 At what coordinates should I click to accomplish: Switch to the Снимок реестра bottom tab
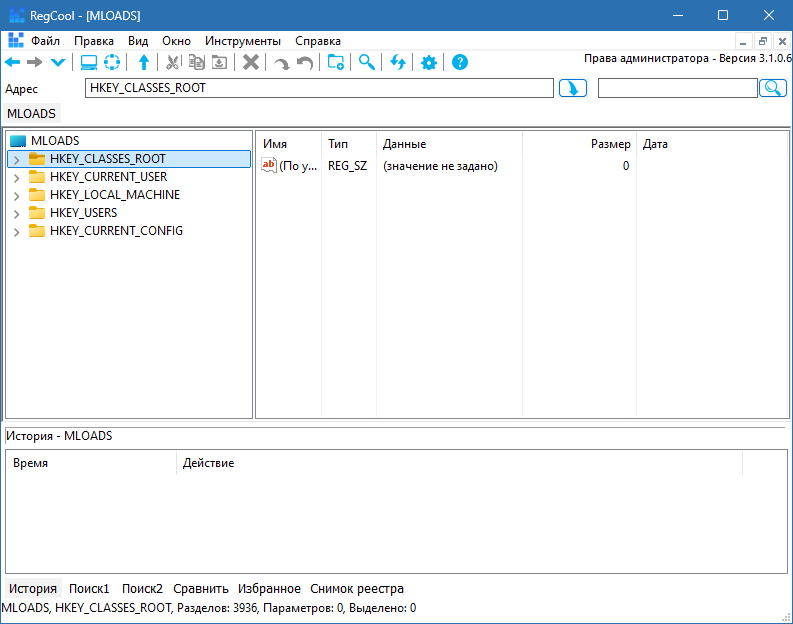click(357, 589)
